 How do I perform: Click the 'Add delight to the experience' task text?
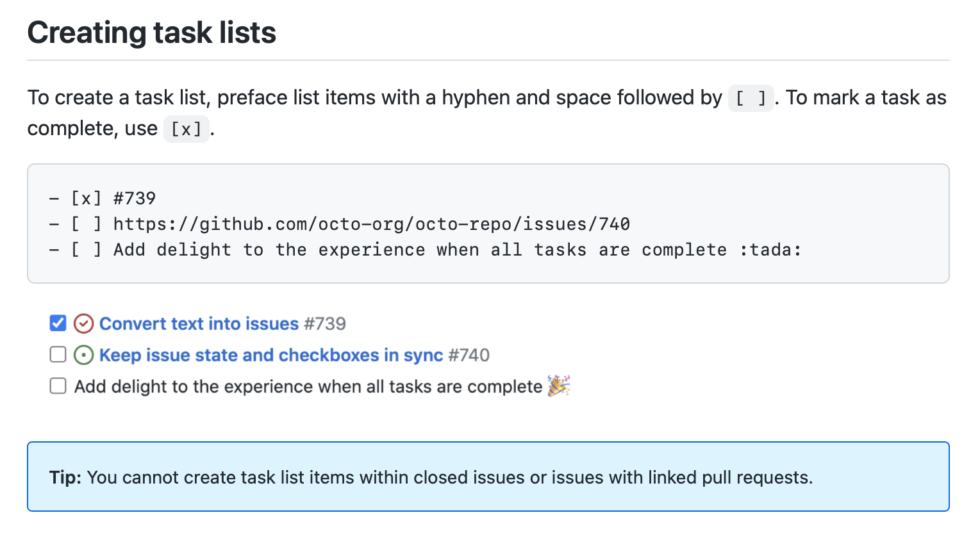308,387
